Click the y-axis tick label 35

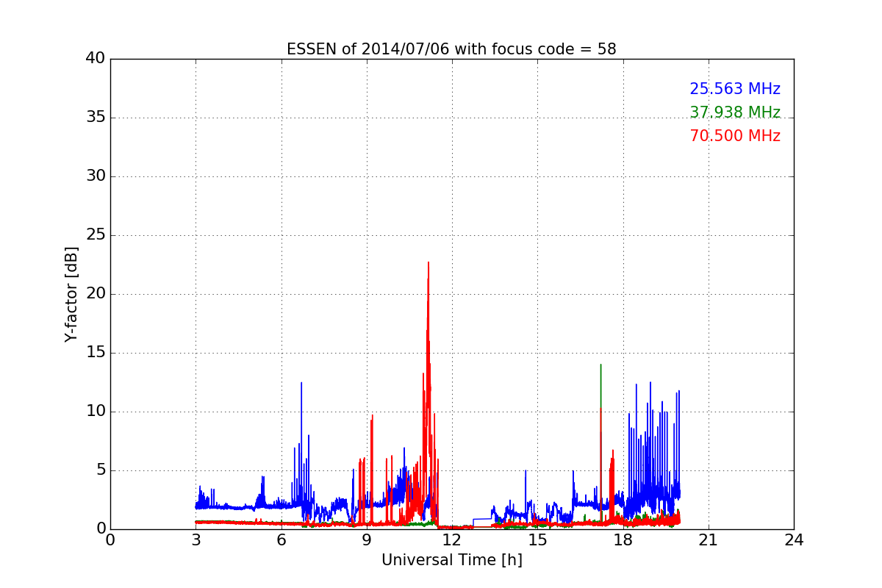[95, 118]
